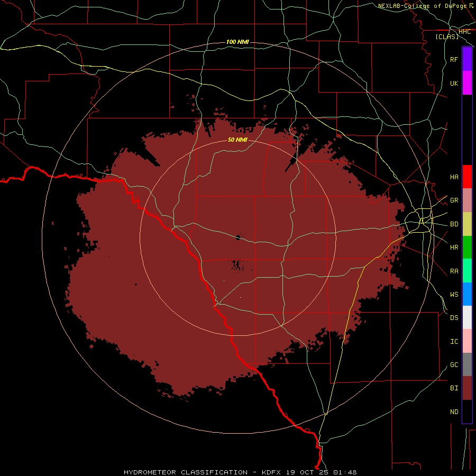Click the IC legend label
The height and width of the screenshot is (476, 476).
click(454, 342)
